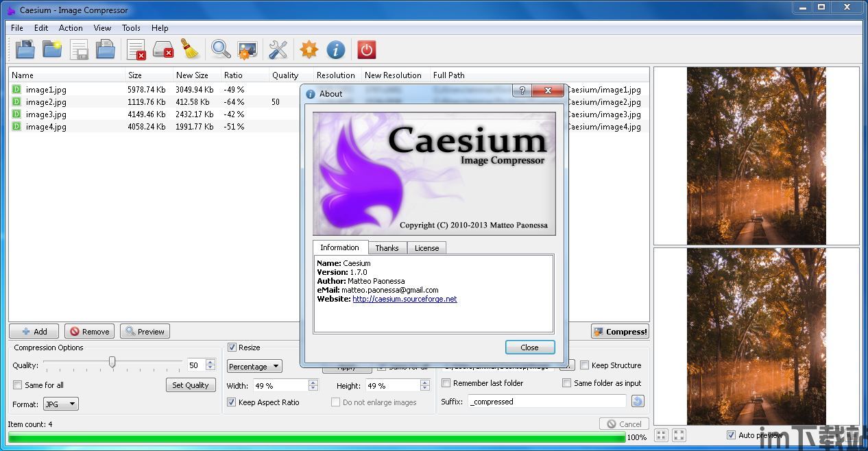Enable the Keep Structure checkbox

pyautogui.click(x=585, y=365)
